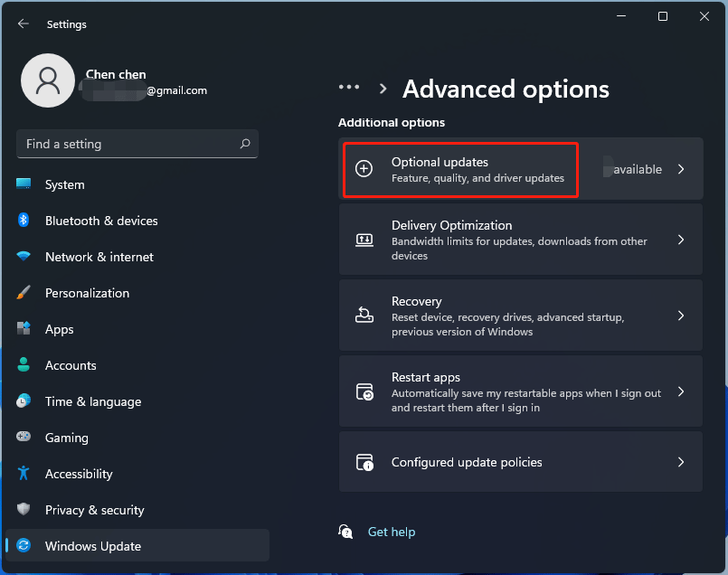Click the back arrow in Settings header
The width and height of the screenshot is (728, 575).
tap(24, 24)
